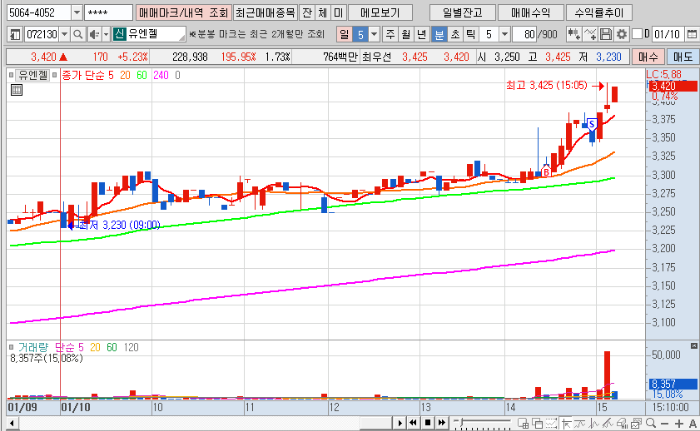The image size is (700, 431).
Task: Click the stacked chart windows icon
Action: 636,423
